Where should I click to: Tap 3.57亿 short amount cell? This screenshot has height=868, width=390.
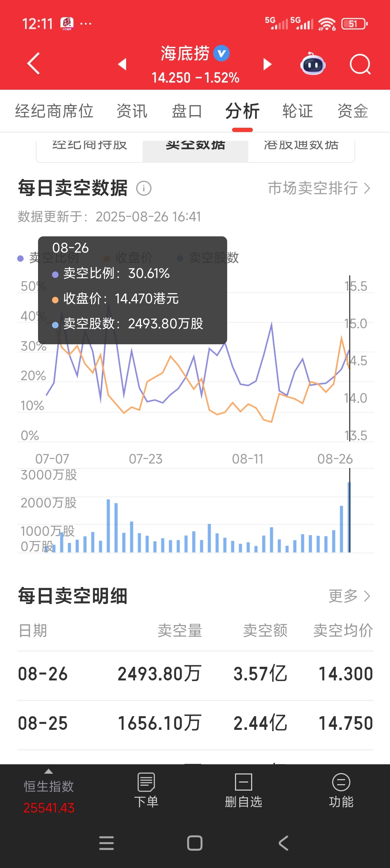[260, 674]
